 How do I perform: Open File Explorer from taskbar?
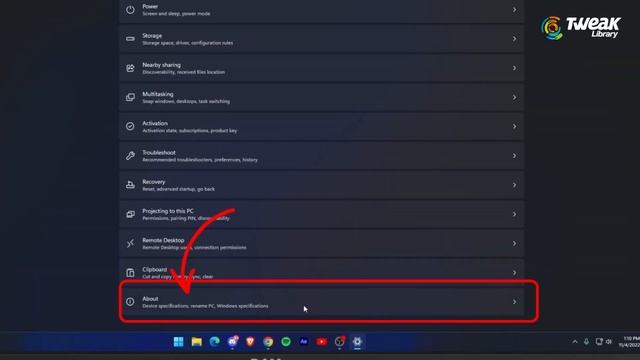point(197,342)
